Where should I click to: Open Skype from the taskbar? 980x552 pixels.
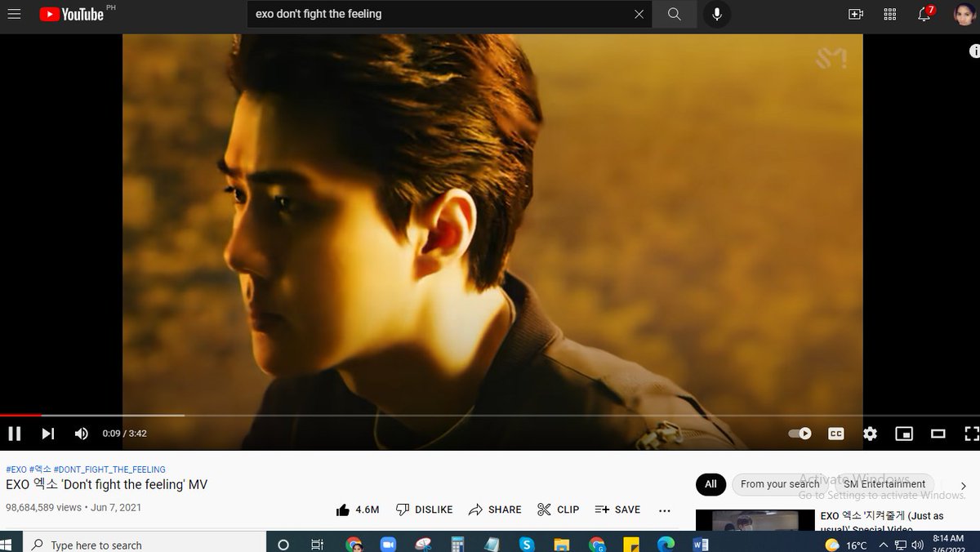527,545
